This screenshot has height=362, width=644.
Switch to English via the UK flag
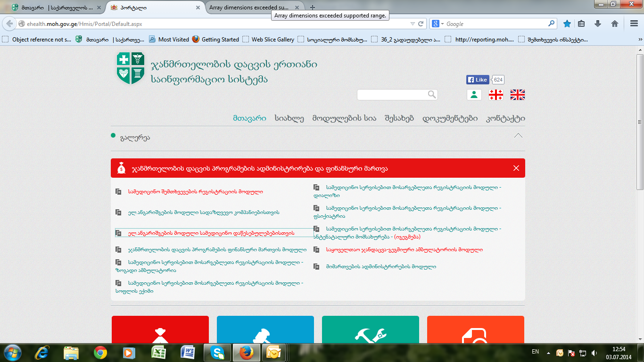(x=517, y=95)
